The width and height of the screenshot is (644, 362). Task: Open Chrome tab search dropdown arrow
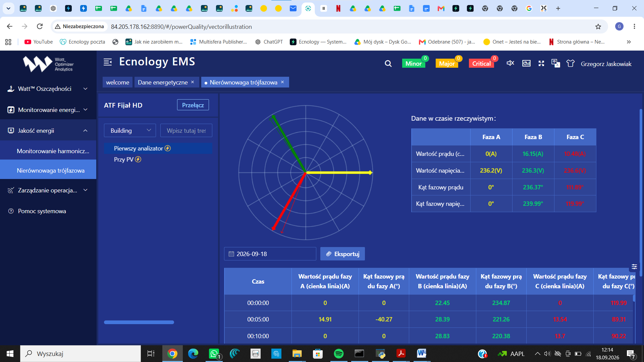click(8, 8)
